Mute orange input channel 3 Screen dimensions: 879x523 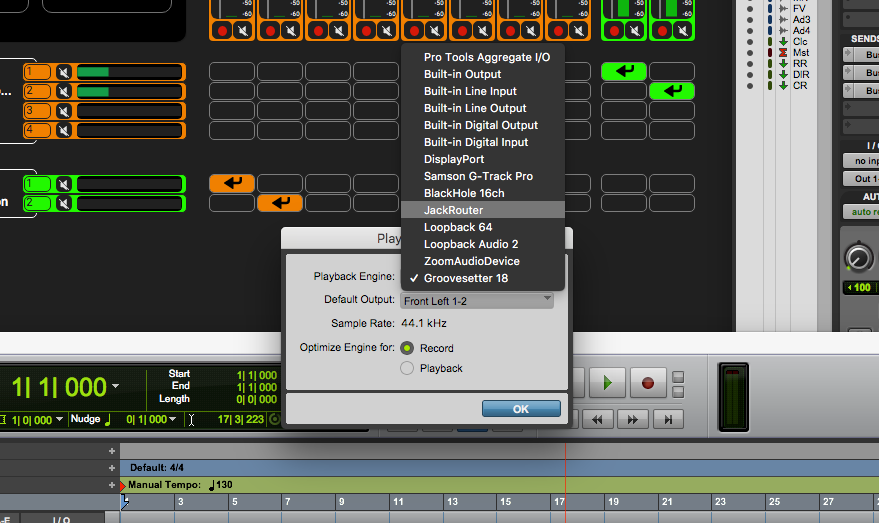tap(64, 111)
